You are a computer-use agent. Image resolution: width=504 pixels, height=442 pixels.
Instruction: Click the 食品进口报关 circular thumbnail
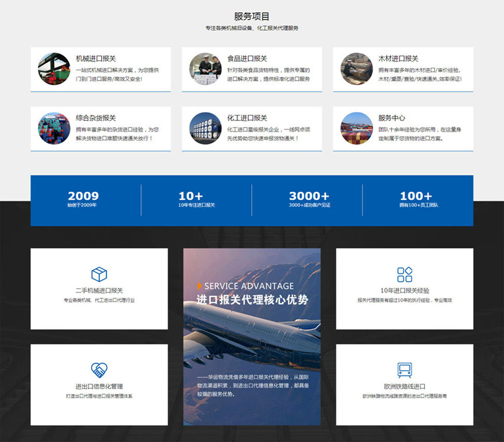205,69
